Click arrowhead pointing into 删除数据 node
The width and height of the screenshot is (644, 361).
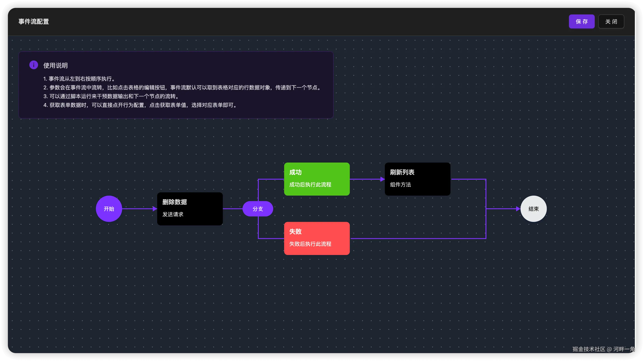tap(155, 209)
